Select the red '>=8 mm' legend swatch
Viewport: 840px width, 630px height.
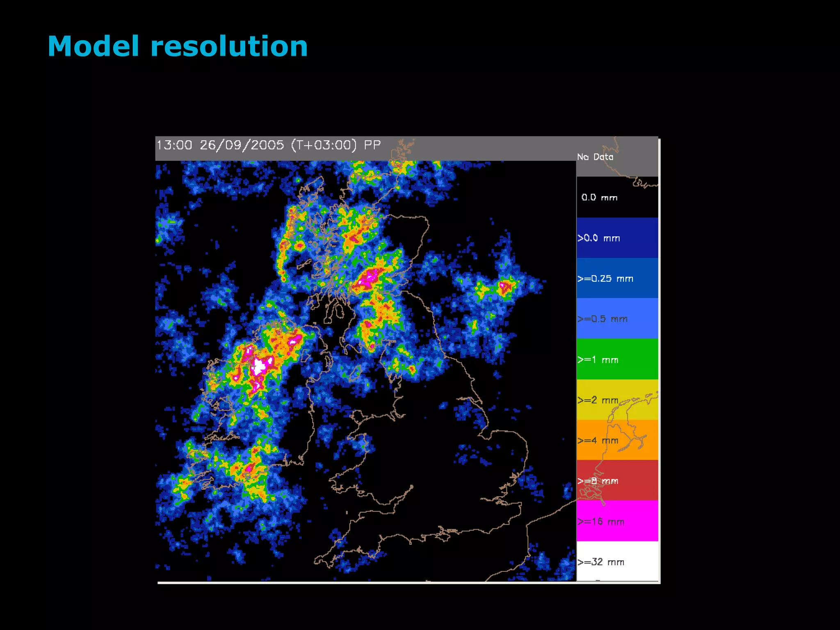[617, 480]
